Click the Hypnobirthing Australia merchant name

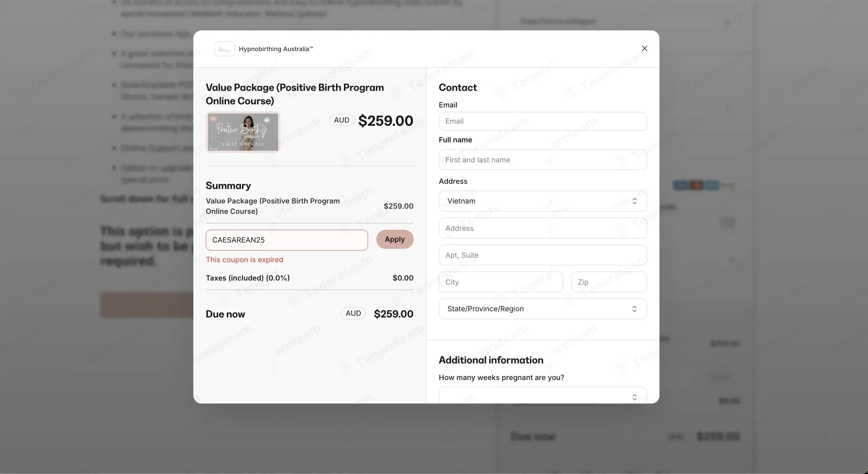[276, 49]
